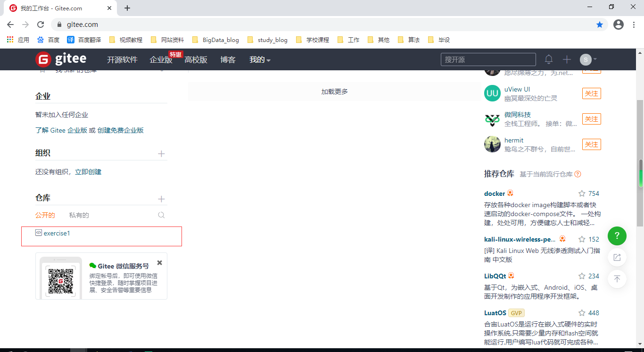Image resolution: width=644 pixels, height=352 pixels.
Task: Create a new repository with 仓库 plus icon
Action: 161,199
